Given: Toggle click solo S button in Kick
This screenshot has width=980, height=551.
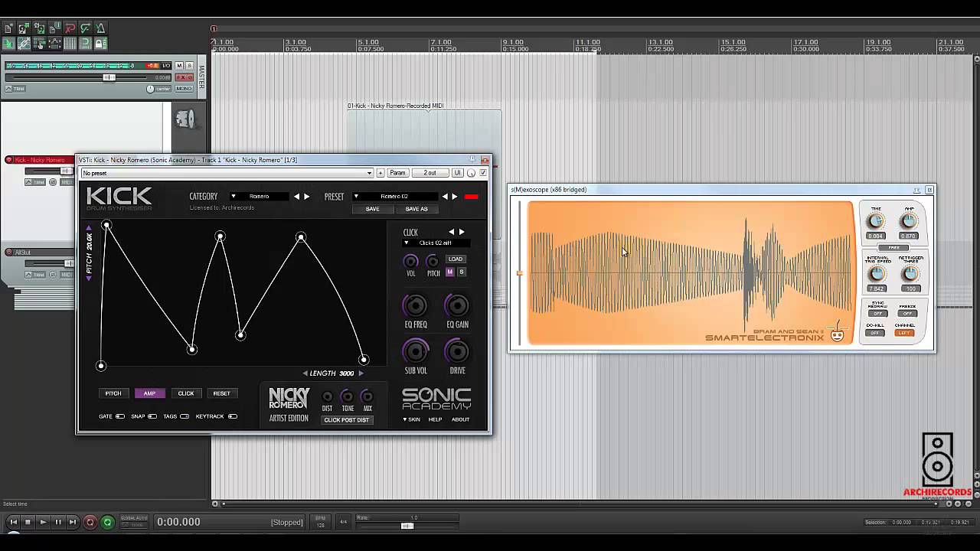Looking at the screenshot, I should point(462,272).
